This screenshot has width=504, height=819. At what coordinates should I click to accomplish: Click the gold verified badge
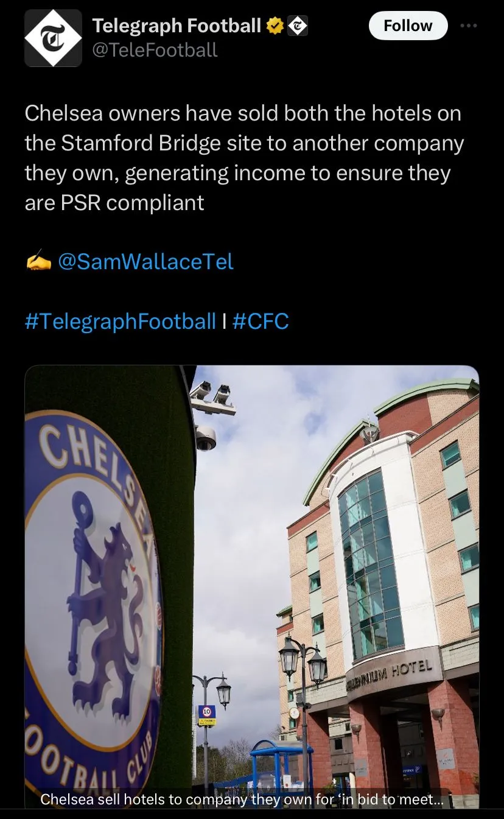(276, 26)
